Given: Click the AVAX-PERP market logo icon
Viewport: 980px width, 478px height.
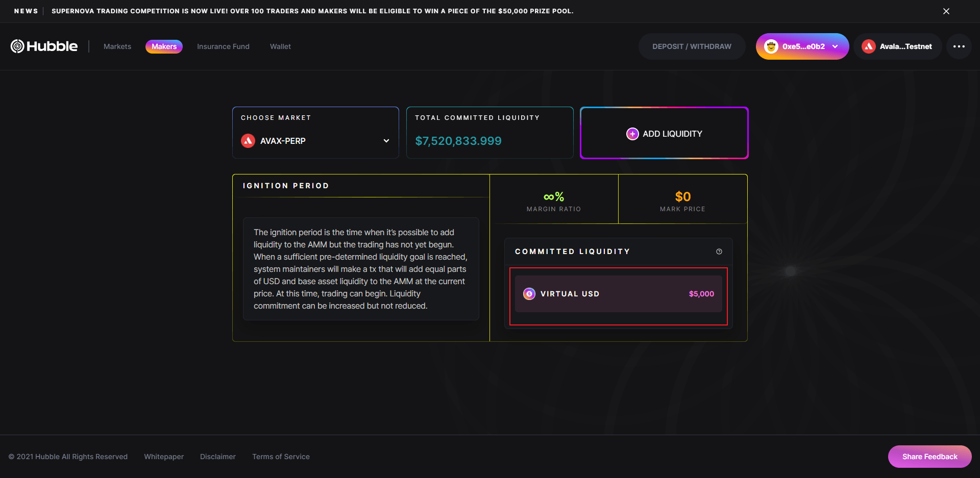Looking at the screenshot, I should (248, 141).
